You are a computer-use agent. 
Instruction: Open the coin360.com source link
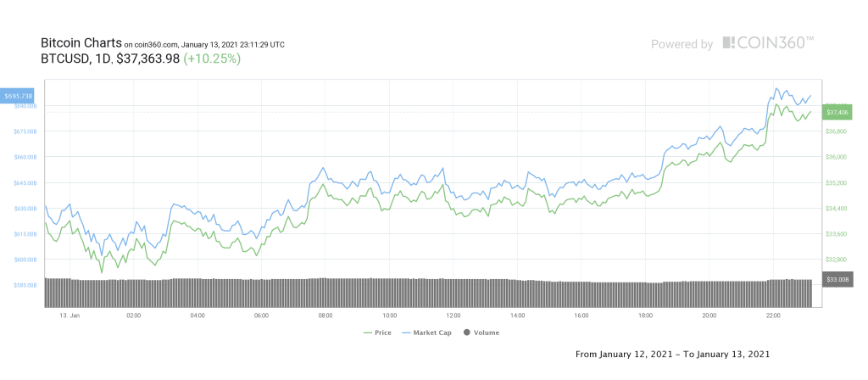coord(150,44)
